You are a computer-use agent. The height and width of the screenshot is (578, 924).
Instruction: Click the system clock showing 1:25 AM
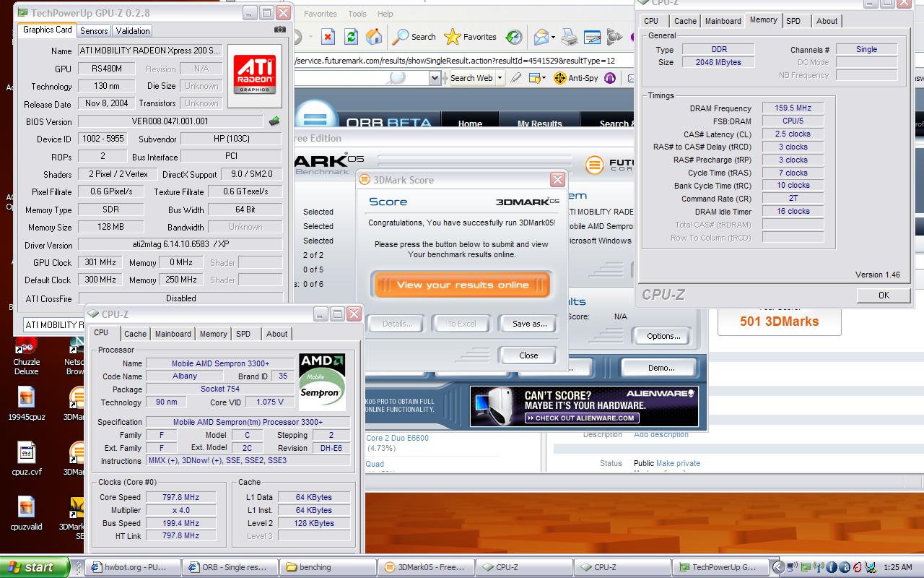tap(897, 568)
